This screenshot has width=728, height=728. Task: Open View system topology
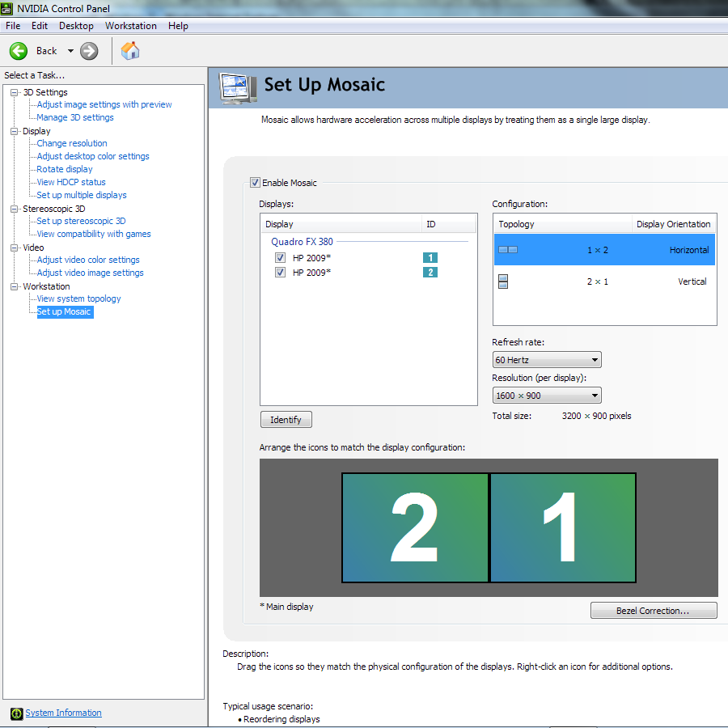[79, 299]
